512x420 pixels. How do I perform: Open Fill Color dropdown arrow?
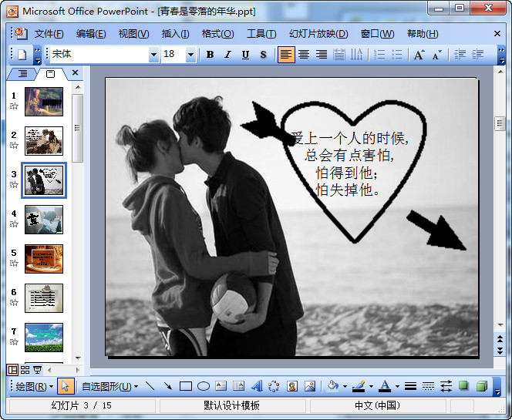[x=345, y=387]
